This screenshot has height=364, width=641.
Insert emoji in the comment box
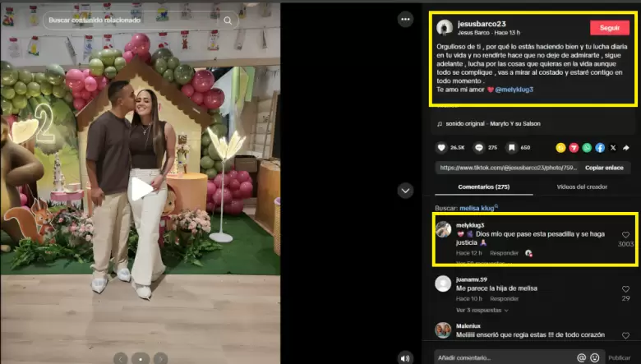[593, 357]
